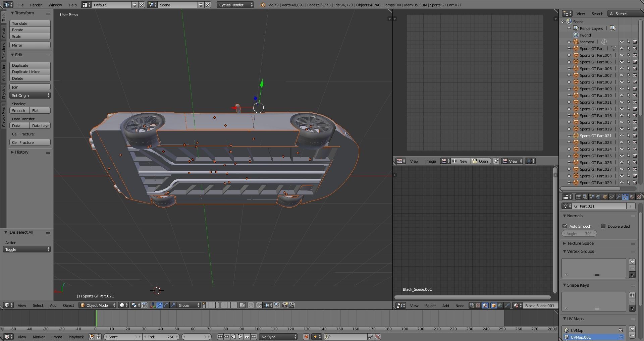Open the Object menu in 3D view
644x341 pixels.
68,305
